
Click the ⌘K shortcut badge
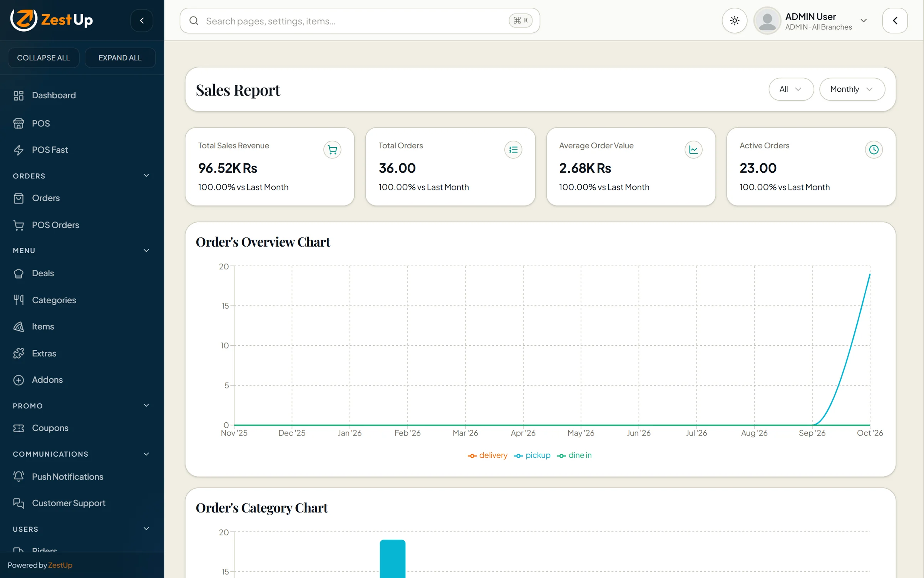pyautogui.click(x=521, y=20)
